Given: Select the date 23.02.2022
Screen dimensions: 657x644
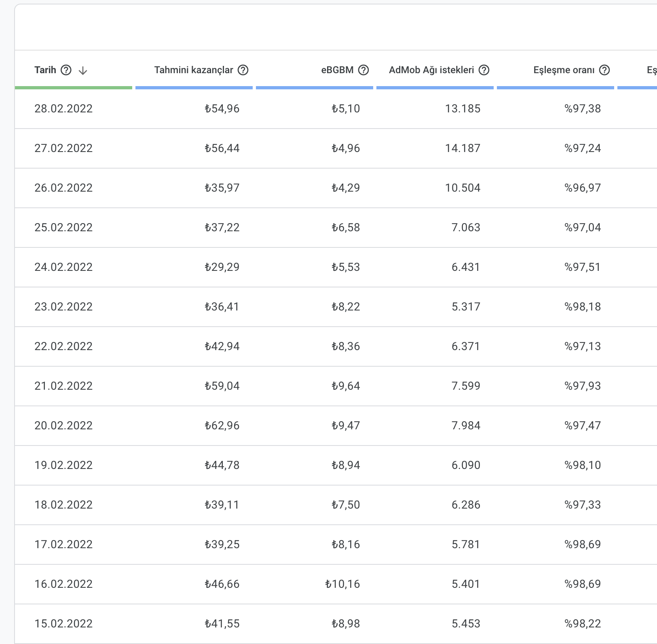Looking at the screenshot, I should (x=63, y=307).
